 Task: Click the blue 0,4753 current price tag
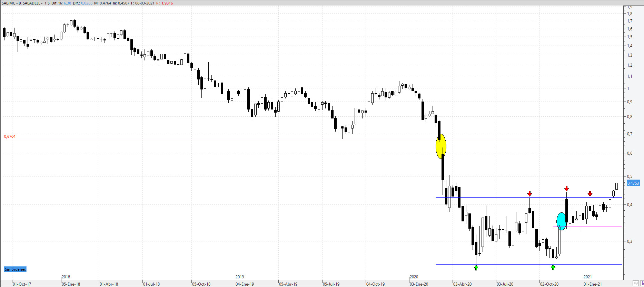click(x=633, y=183)
